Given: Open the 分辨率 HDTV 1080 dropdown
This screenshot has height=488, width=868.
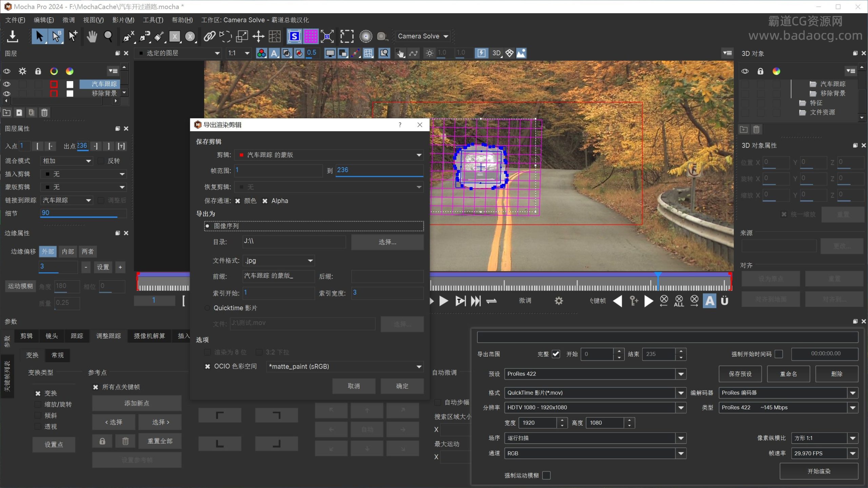Looking at the screenshot, I should [x=595, y=408].
